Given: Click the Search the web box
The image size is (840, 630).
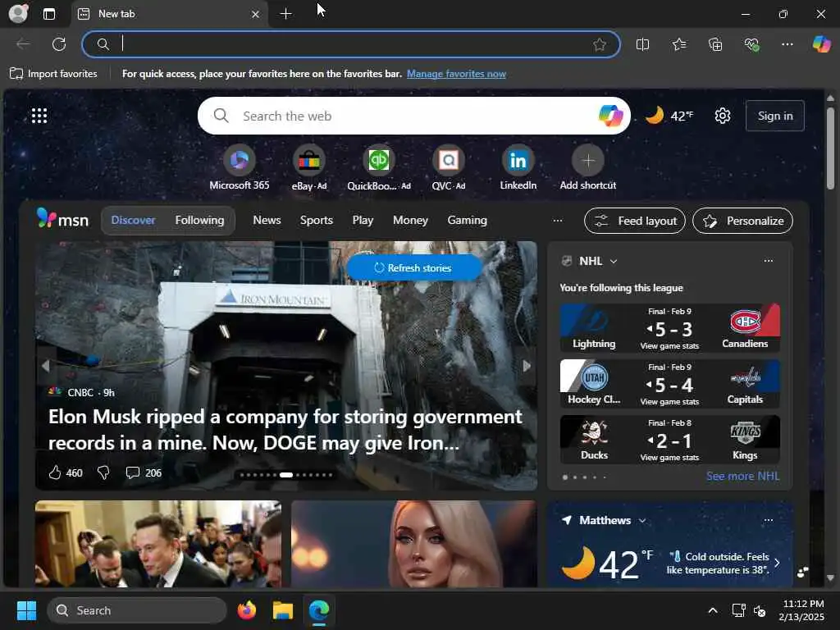Looking at the screenshot, I should (x=413, y=116).
